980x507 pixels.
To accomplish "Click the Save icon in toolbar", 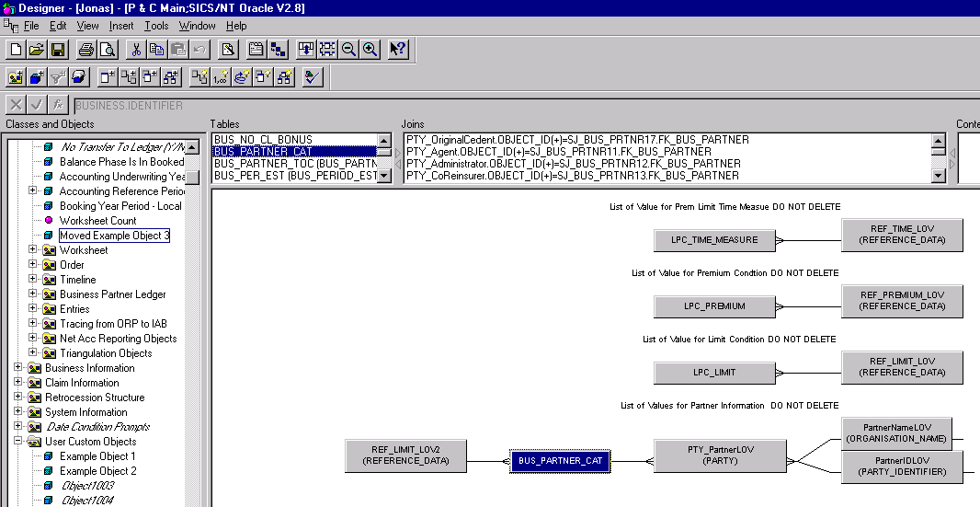I will pyautogui.click(x=57, y=50).
